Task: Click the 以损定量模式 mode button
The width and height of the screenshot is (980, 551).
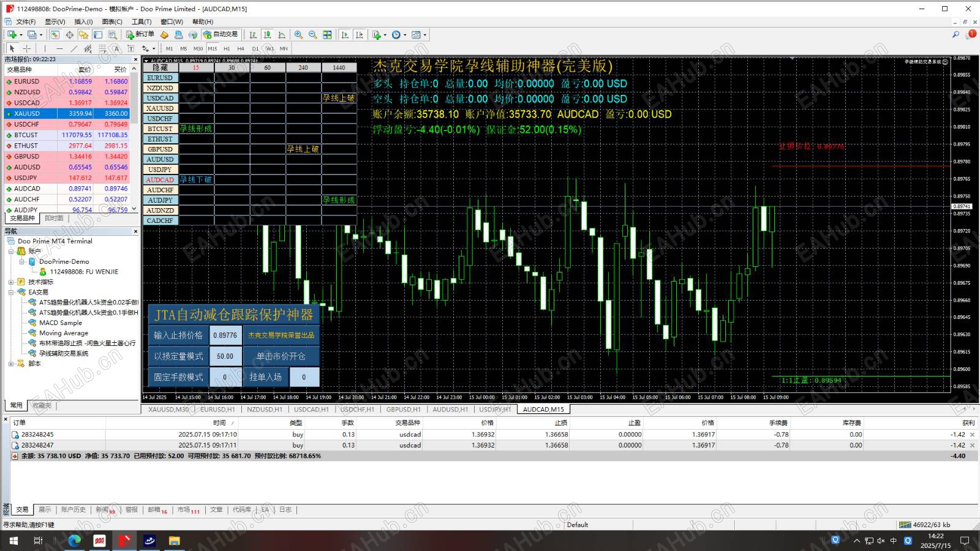Action: pyautogui.click(x=178, y=356)
